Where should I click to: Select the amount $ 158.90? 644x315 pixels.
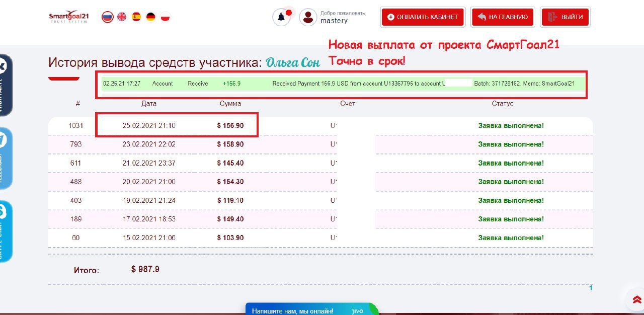pyautogui.click(x=230, y=144)
